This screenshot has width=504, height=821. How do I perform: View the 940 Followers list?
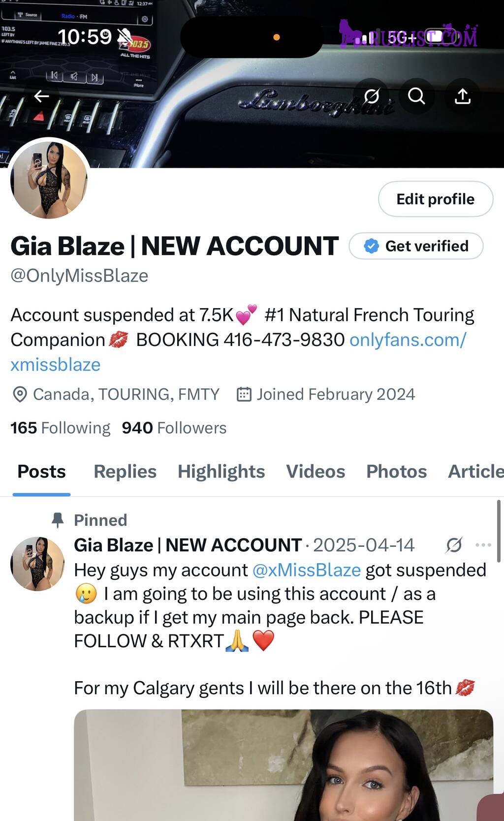(x=174, y=428)
